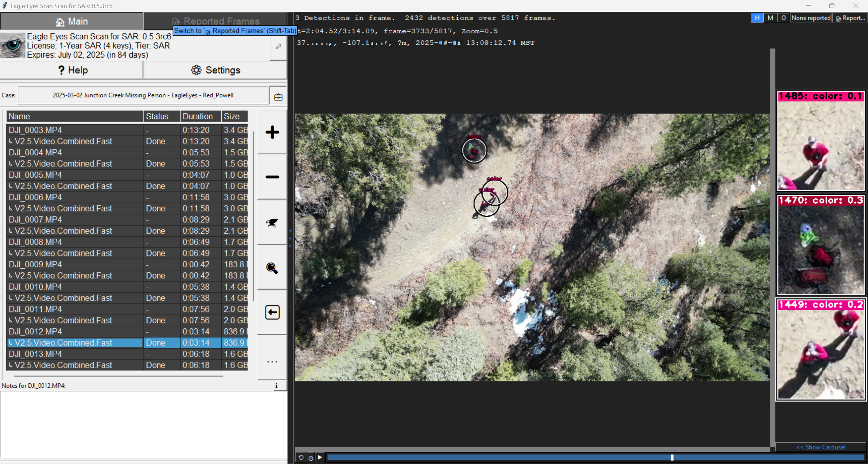Play the video with the play button
Viewport: 868px width, 464px height.
pos(320,458)
